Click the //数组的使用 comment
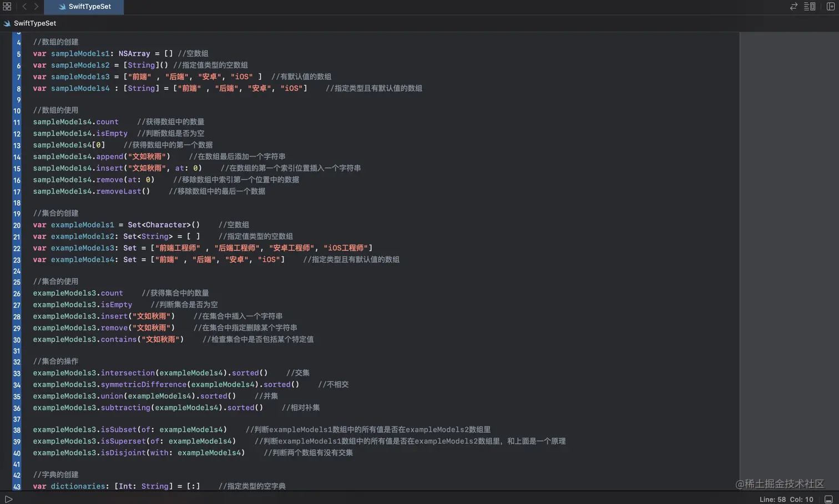The height and width of the screenshot is (504, 839). pos(55,110)
